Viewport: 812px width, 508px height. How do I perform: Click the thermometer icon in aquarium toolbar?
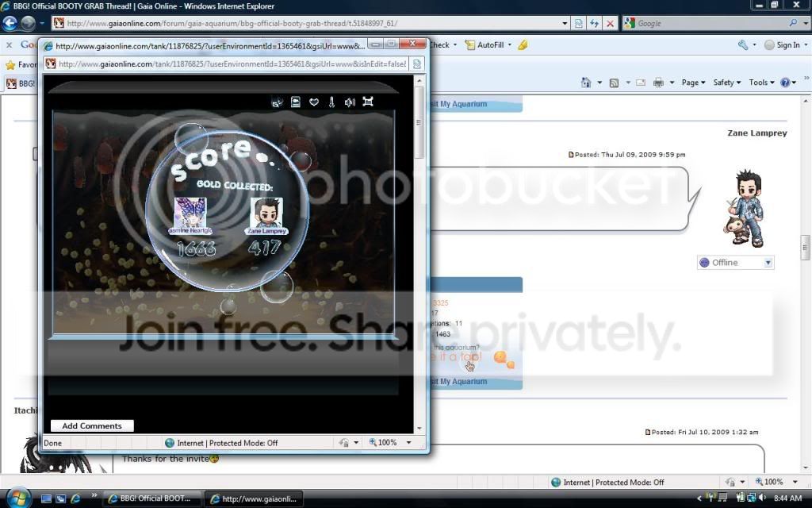point(331,102)
